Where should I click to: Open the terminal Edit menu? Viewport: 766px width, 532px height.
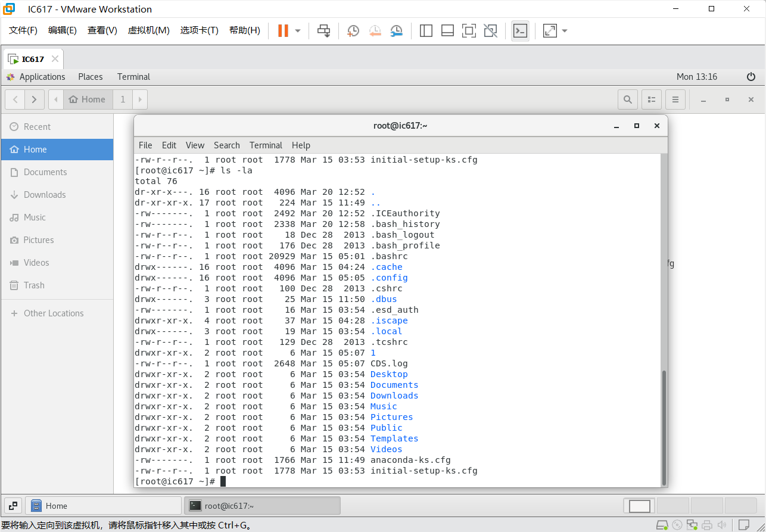169,145
